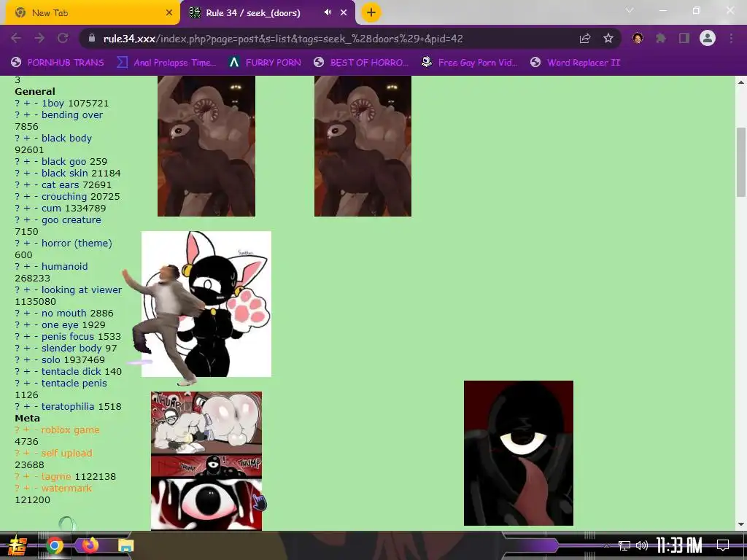
Task: Open the Extensions puzzle menu
Action: [661, 38]
